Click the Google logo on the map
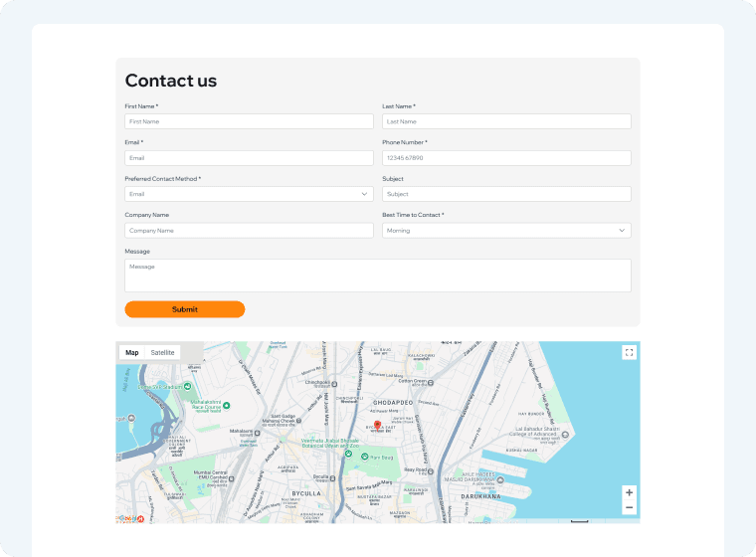 pos(126,518)
